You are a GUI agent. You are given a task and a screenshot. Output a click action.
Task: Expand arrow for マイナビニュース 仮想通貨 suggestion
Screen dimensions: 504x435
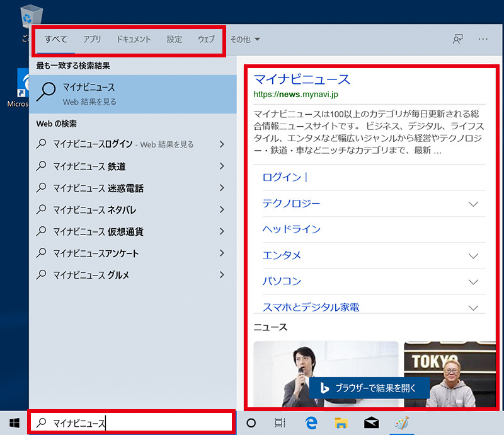(x=222, y=231)
